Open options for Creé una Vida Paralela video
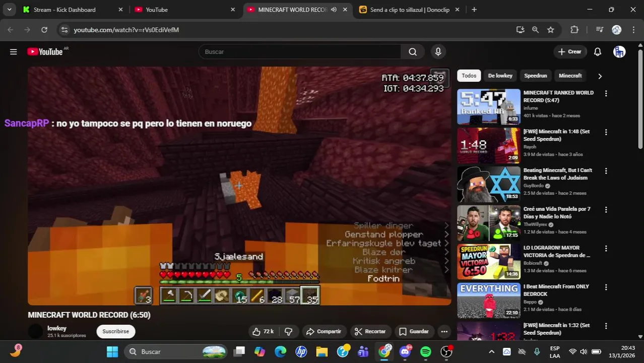Image resolution: width=644 pixels, height=363 pixels. coord(606,210)
